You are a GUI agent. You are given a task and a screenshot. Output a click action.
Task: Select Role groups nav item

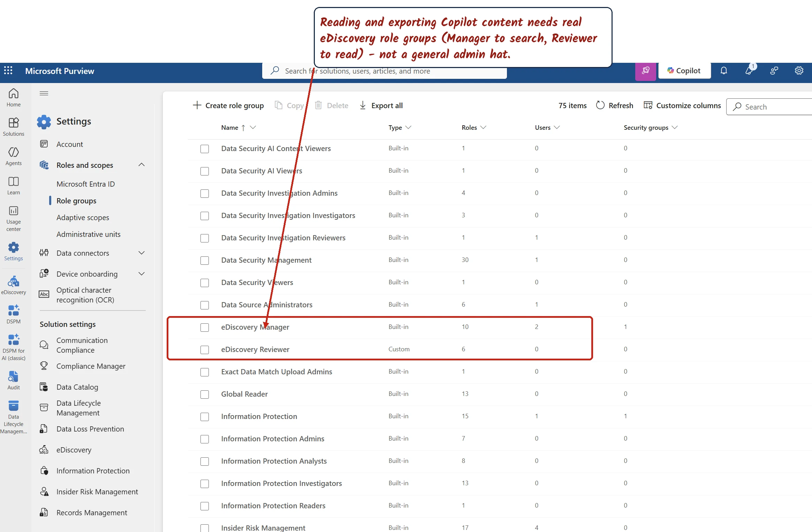(x=76, y=201)
